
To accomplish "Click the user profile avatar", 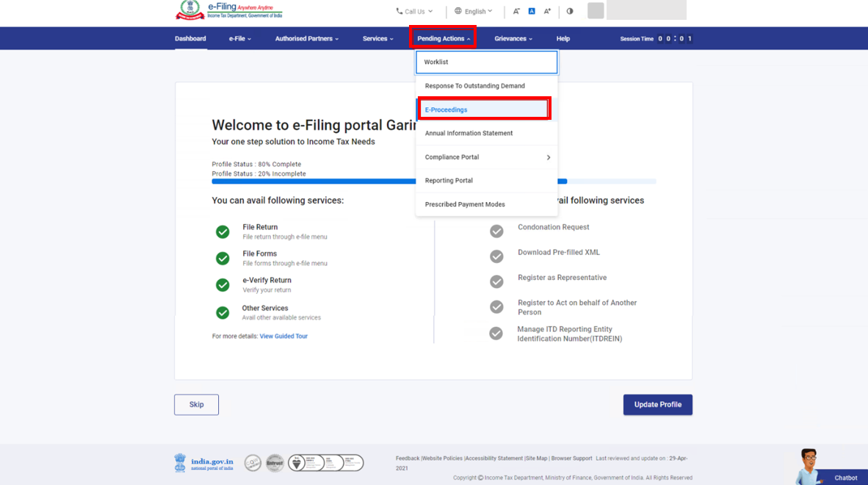I will [x=596, y=11].
